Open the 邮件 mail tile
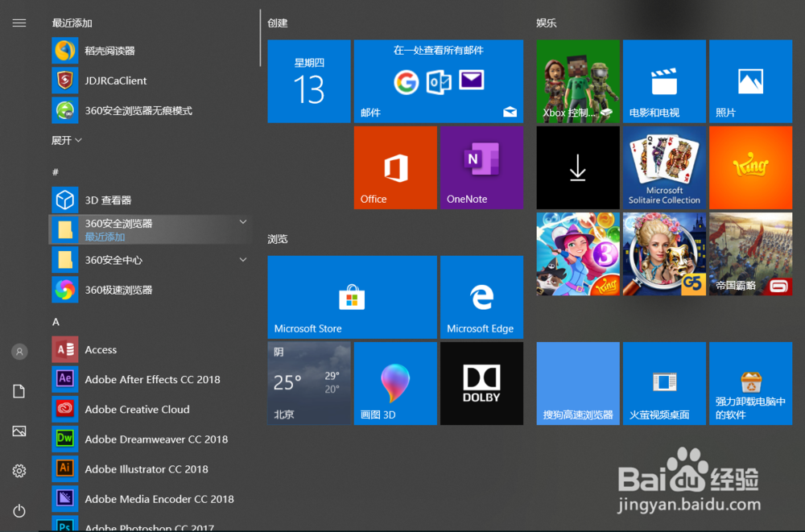The width and height of the screenshot is (805, 532). pos(439,81)
